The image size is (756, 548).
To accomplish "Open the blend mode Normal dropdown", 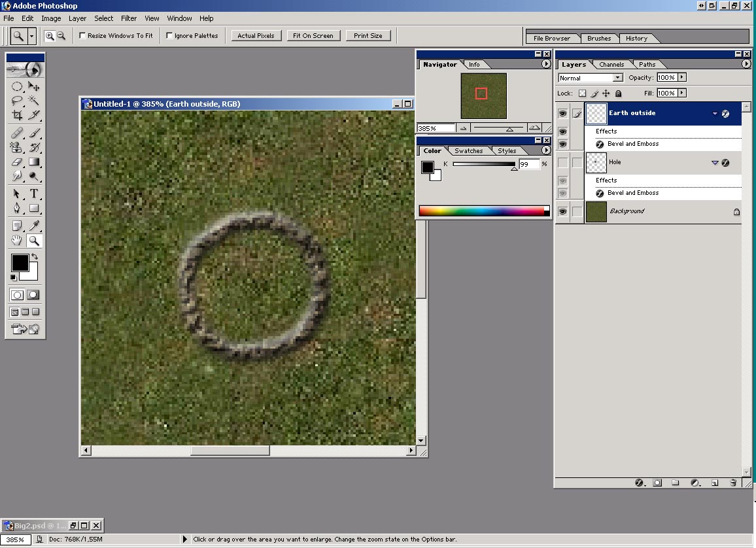I will tap(617, 78).
